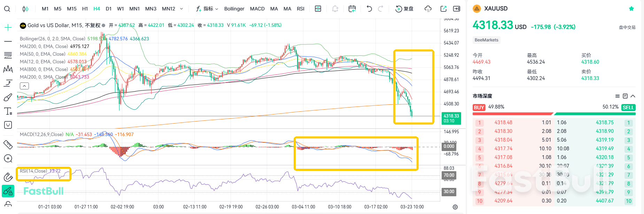
Task: Undo the last chart action
Action: click(x=369, y=9)
